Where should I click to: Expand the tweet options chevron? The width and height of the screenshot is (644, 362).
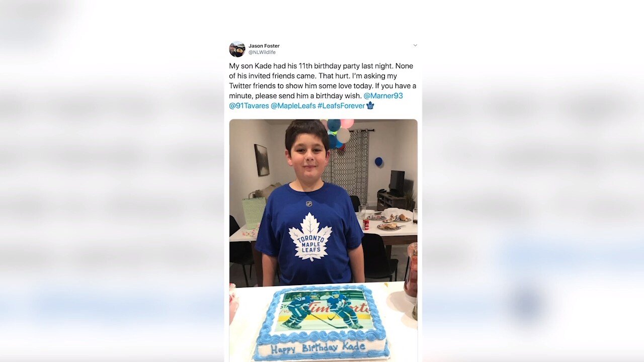[415, 45]
